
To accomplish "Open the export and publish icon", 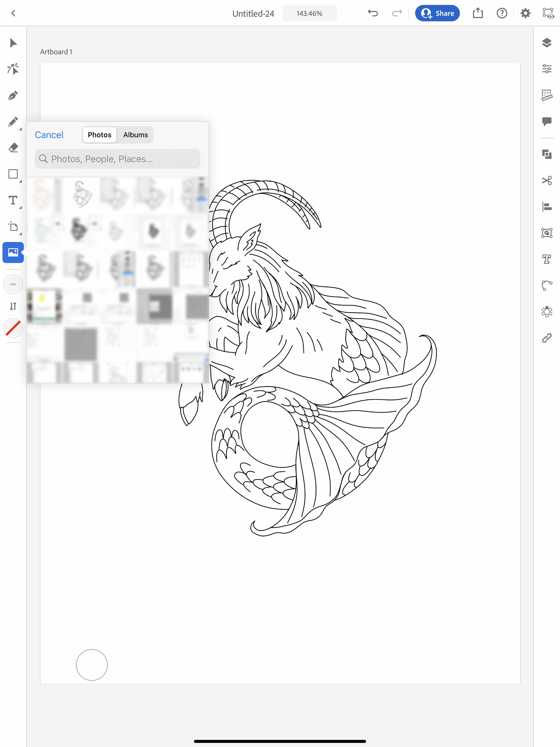I will pos(478,13).
